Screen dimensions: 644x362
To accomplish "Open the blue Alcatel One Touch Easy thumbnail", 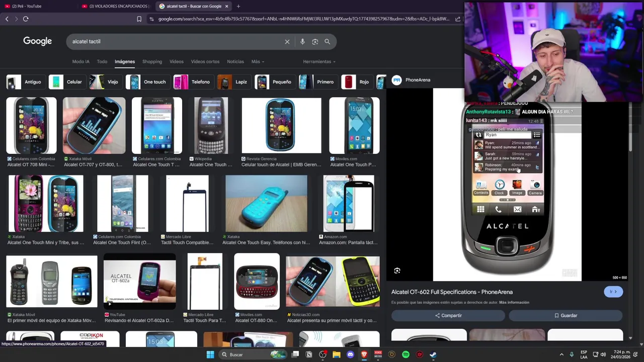I will pyautogui.click(x=266, y=204).
